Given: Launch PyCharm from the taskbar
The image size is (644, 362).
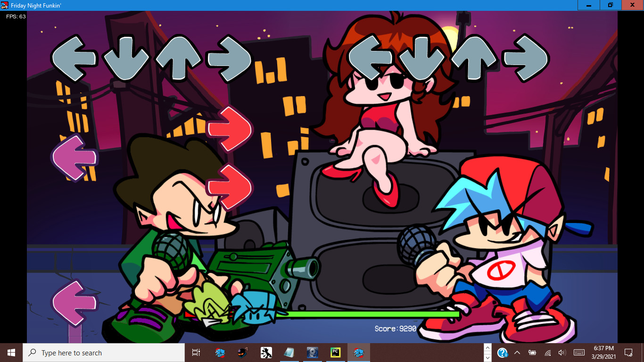Looking at the screenshot, I should [x=336, y=352].
